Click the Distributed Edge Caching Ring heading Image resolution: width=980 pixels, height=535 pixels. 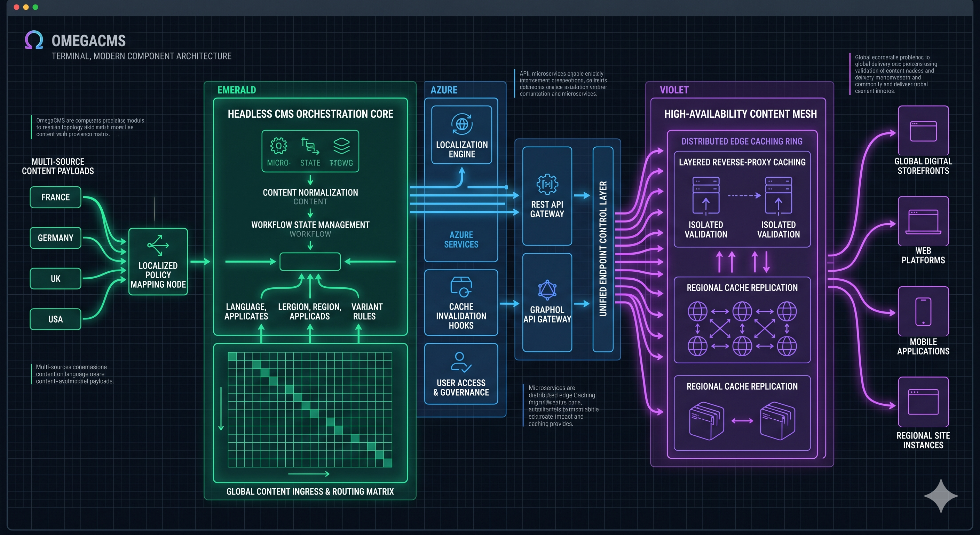coord(742,141)
